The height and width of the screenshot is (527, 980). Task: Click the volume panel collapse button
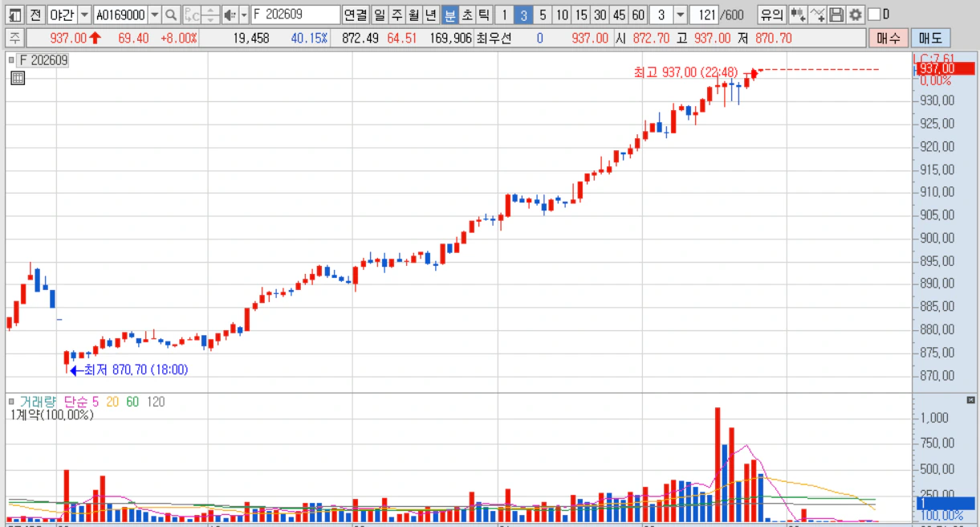point(970,400)
